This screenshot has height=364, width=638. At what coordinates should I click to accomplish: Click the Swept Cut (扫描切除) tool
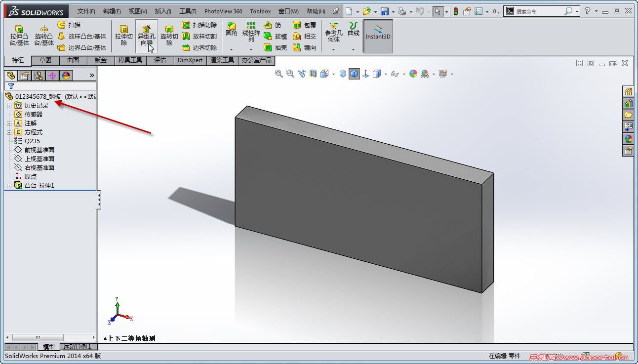(199, 25)
